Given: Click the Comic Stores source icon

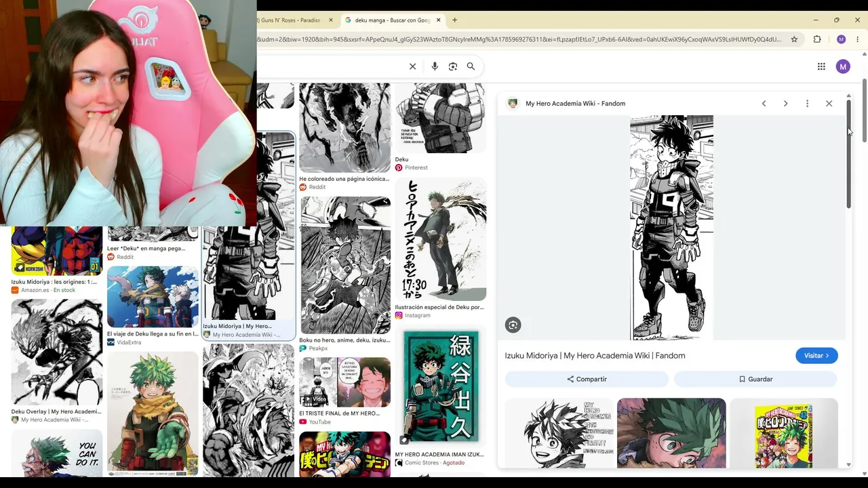Looking at the screenshot, I should coord(399,462).
